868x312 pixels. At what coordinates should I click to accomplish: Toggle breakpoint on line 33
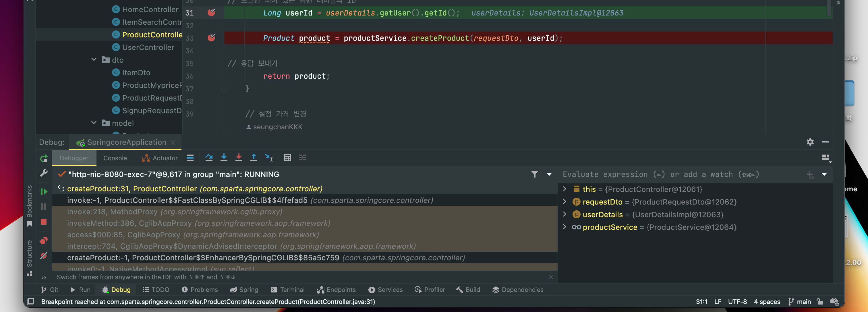pos(211,38)
